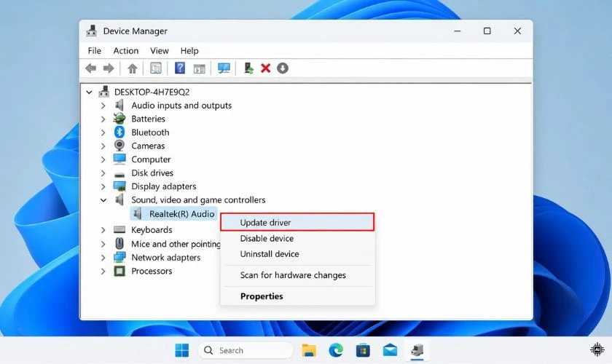Click the Back arrow toolbar icon
The height and width of the screenshot is (364, 612).
(90, 68)
